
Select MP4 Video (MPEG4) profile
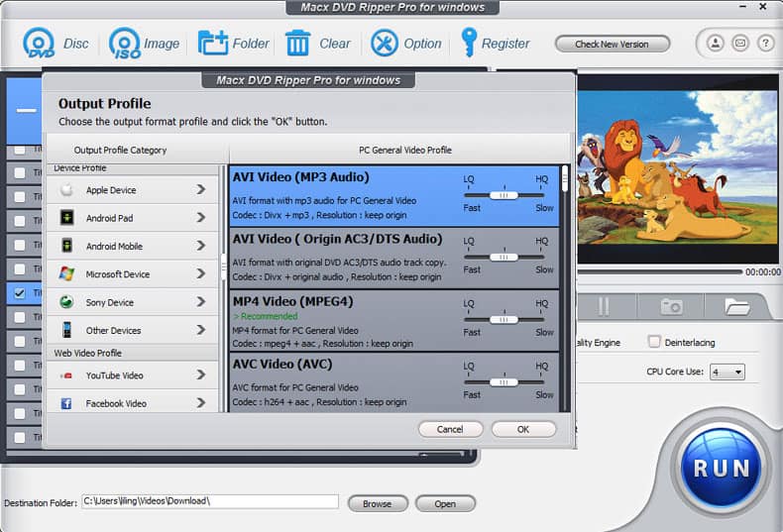[x=394, y=321]
